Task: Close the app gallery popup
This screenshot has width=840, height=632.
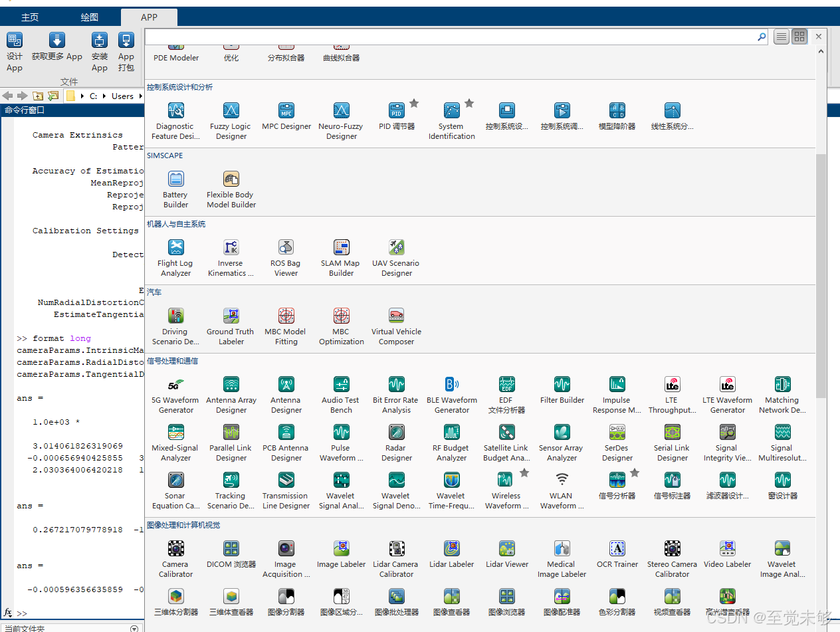Action: click(819, 37)
